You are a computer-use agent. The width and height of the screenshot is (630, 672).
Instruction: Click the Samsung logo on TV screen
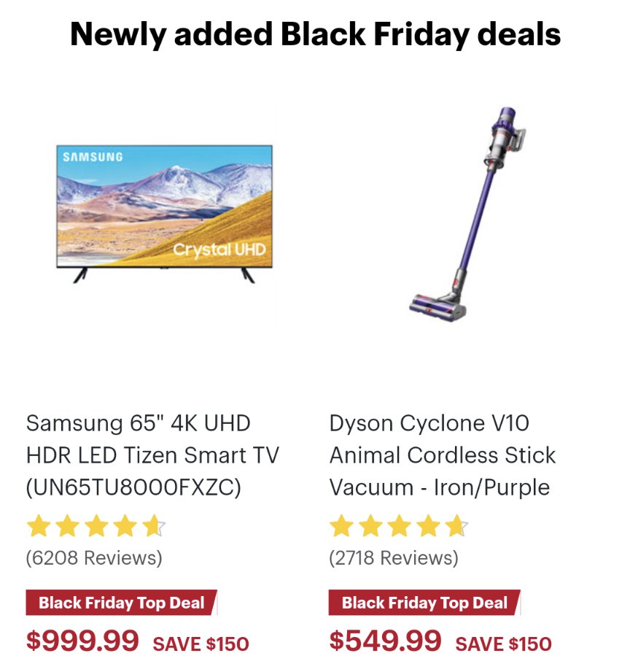point(93,157)
